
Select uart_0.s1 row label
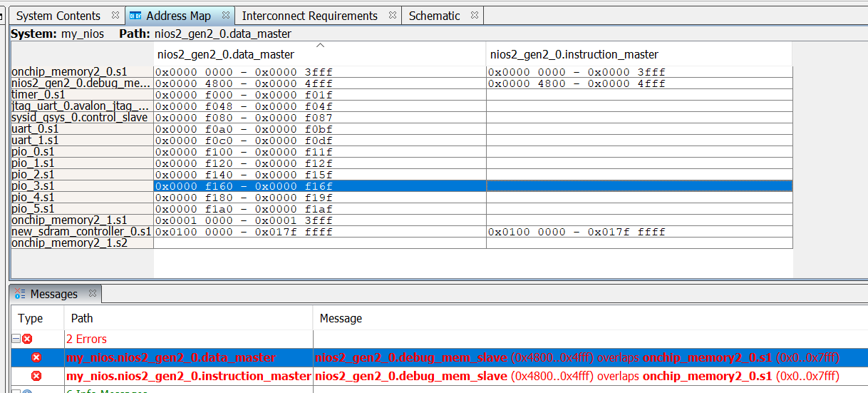click(x=82, y=129)
